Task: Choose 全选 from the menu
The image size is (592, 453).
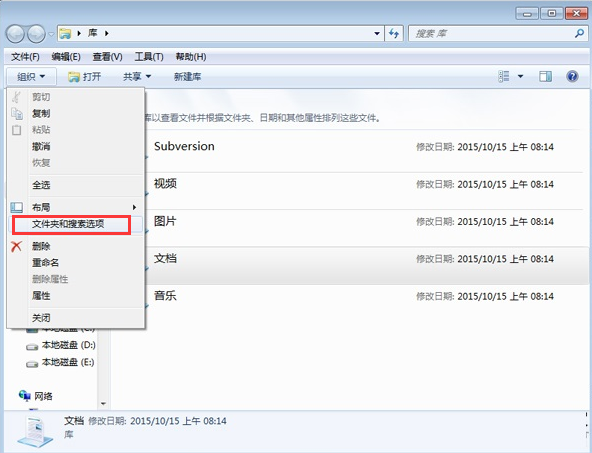Action: (75, 185)
